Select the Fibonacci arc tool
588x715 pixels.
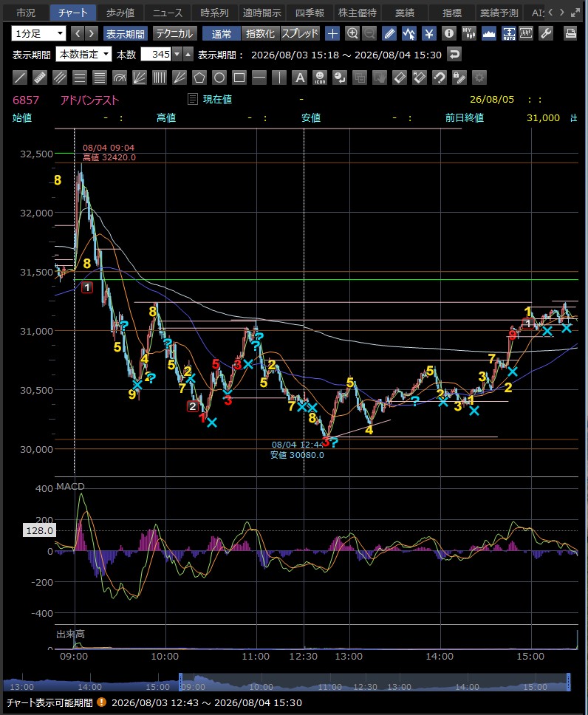tap(120, 78)
